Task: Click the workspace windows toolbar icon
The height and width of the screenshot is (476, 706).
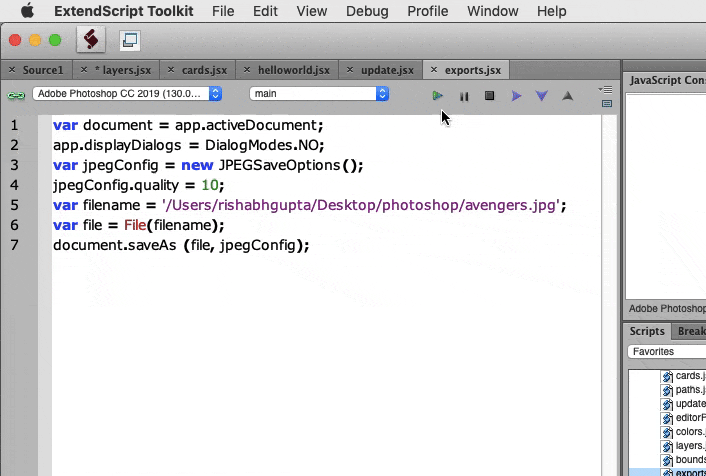Action: (130, 40)
